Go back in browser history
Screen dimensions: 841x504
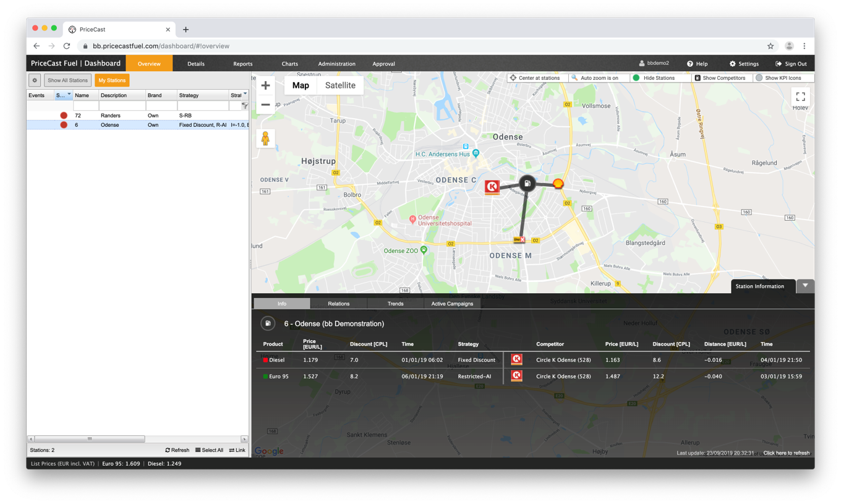tap(36, 46)
